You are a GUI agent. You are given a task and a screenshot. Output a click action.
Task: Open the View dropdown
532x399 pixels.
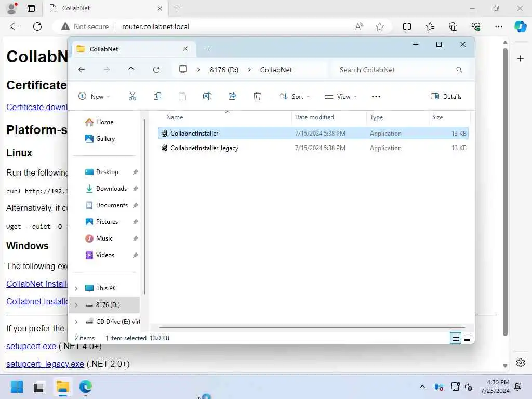pyautogui.click(x=341, y=96)
